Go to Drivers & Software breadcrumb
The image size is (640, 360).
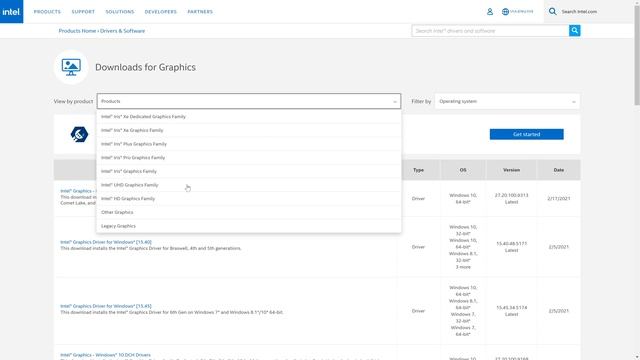point(122,31)
